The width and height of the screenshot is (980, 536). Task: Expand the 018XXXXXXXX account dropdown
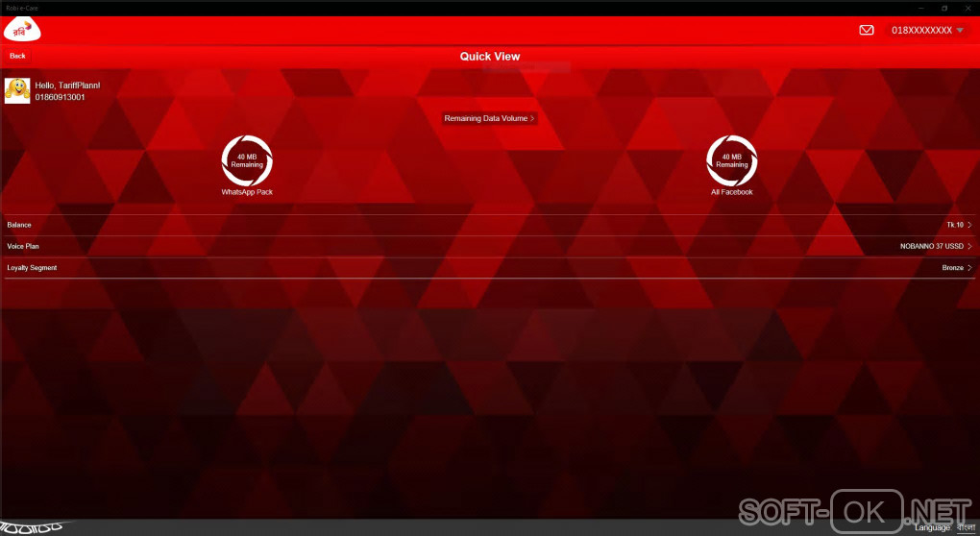(927, 30)
